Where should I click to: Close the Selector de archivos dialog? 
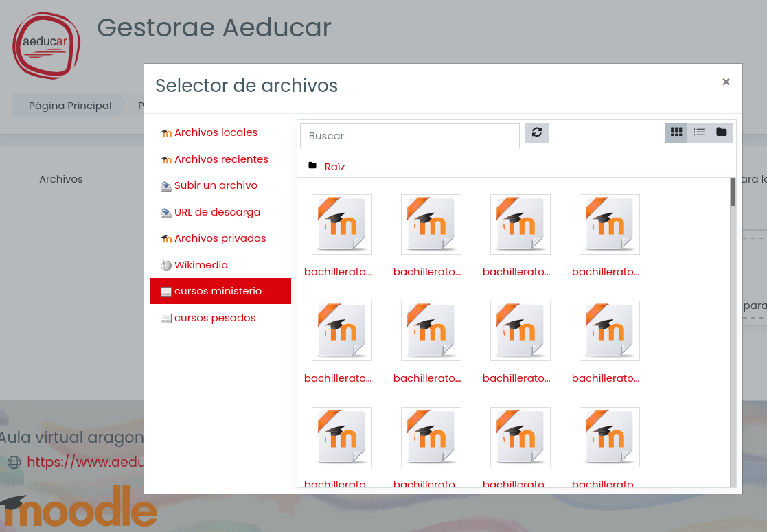pos(726,82)
